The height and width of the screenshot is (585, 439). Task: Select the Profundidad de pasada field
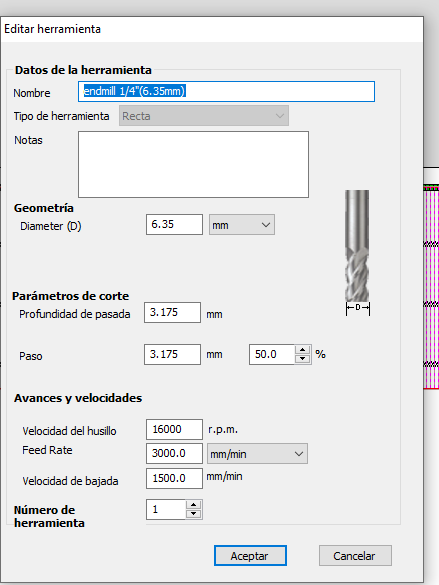click(172, 313)
